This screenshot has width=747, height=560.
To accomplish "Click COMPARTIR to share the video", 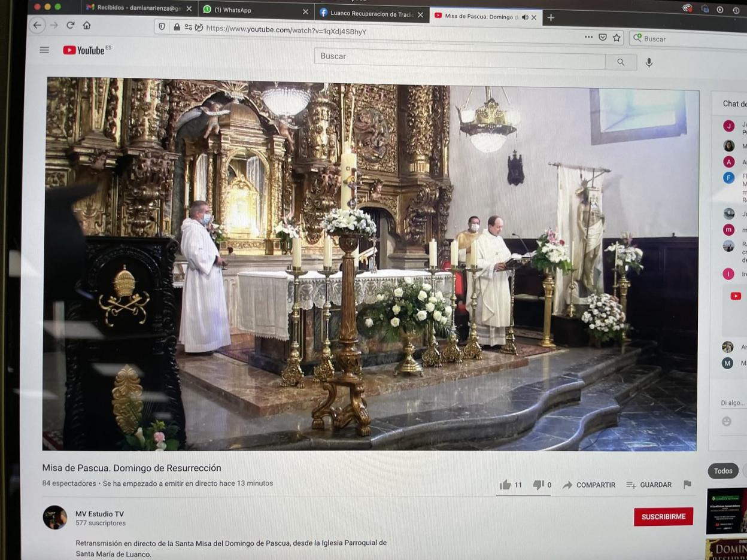I will [589, 485].
